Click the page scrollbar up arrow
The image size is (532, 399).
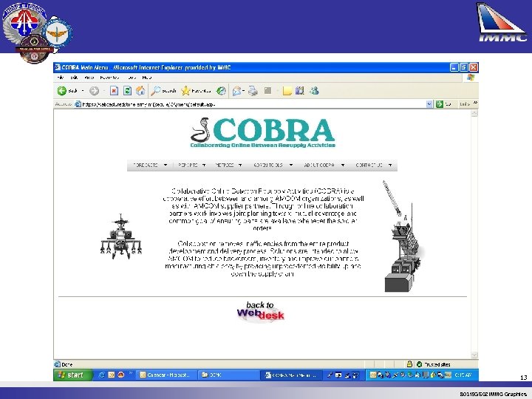pyautogui.click(x=474, y=114)
